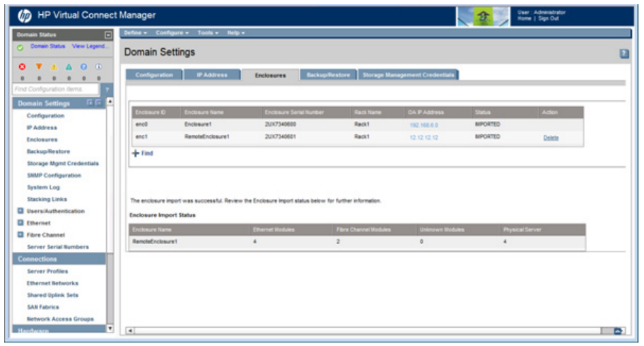Click the blue unknown status question icon

pyautogui.click(x=84, y=67)
